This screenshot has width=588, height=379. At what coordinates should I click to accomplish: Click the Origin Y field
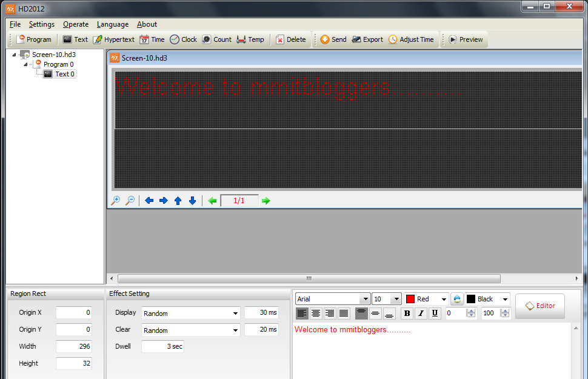click(x=74, y=329)
